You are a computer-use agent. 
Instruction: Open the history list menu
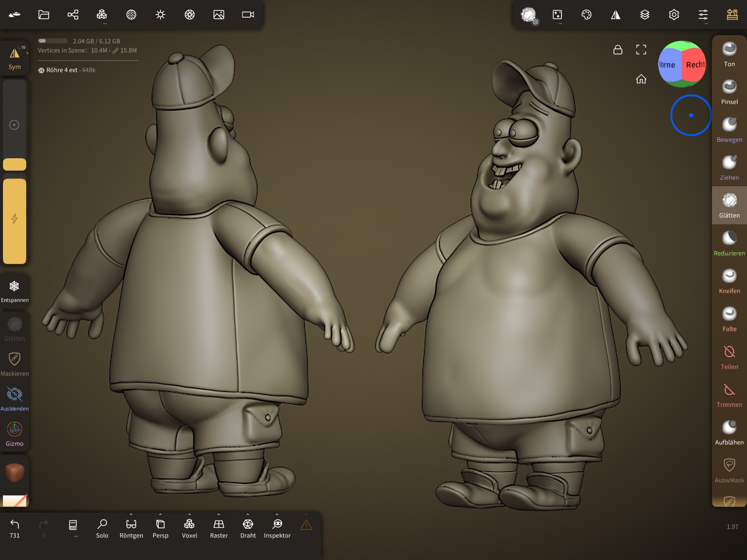pos(73,527)
